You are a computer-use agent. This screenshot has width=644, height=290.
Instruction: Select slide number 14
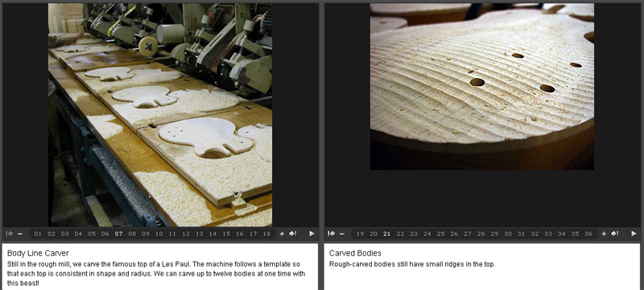point(213,234)
